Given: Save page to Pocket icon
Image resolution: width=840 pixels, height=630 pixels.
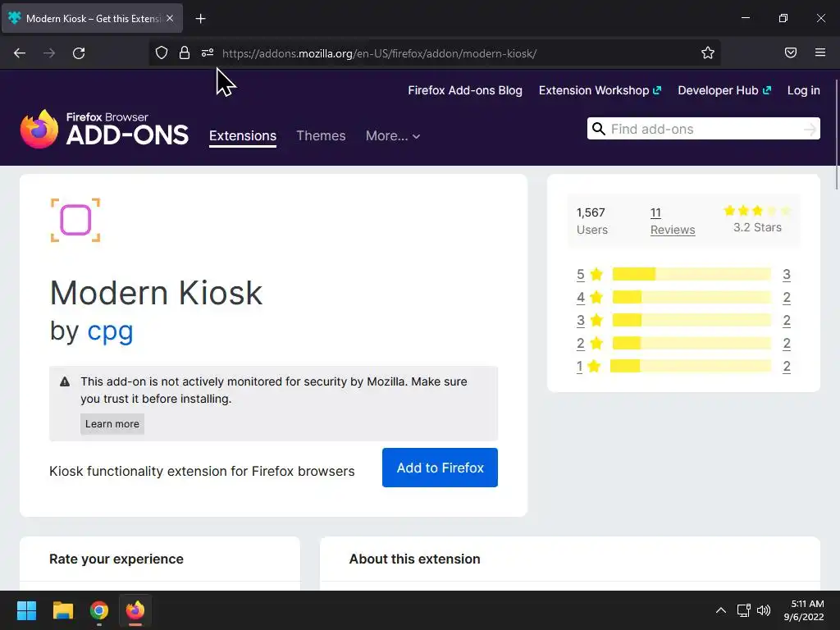Looking at the screenshot, I should pyautogui.click(x=791, y=52).
